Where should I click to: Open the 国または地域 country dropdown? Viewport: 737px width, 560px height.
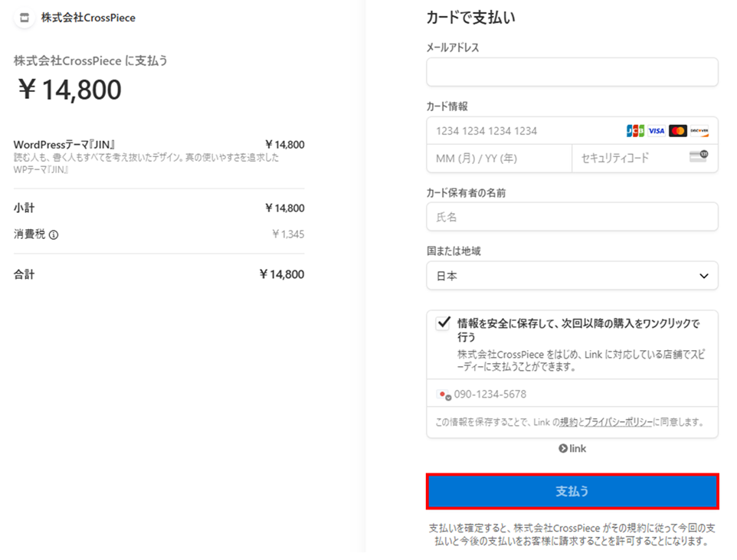[572, 276]
